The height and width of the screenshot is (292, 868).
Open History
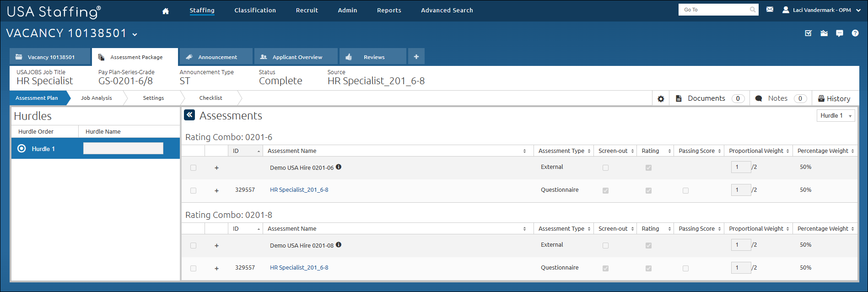834,98
